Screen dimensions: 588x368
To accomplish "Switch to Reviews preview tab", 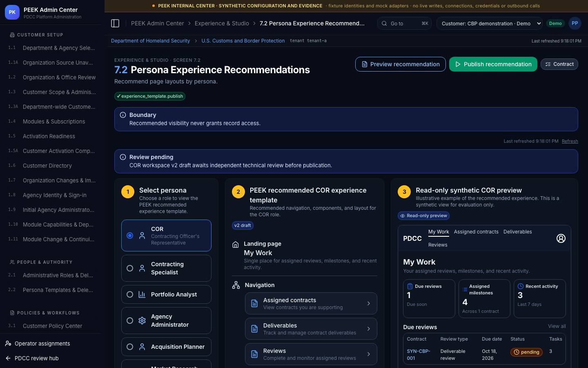I will tap(438, 245).
